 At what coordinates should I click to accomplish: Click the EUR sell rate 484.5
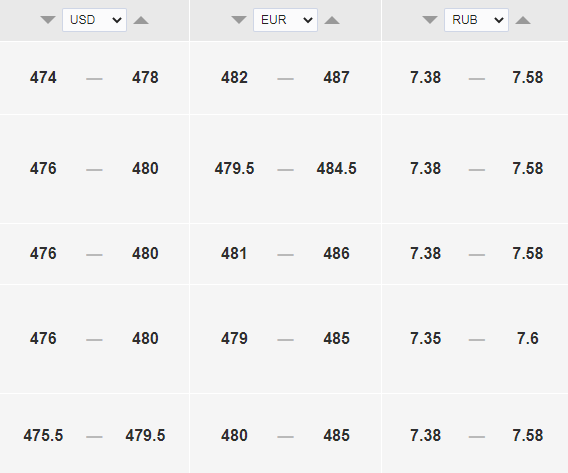[337, 168]
